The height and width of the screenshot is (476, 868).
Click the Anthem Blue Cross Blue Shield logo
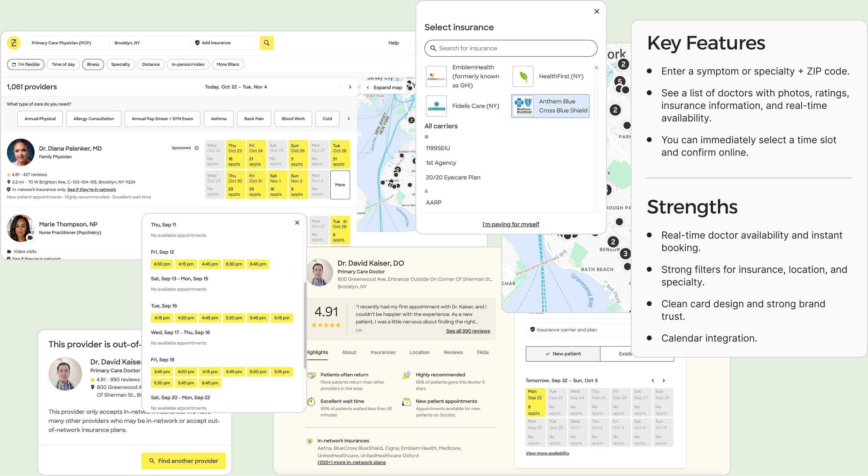523,106
